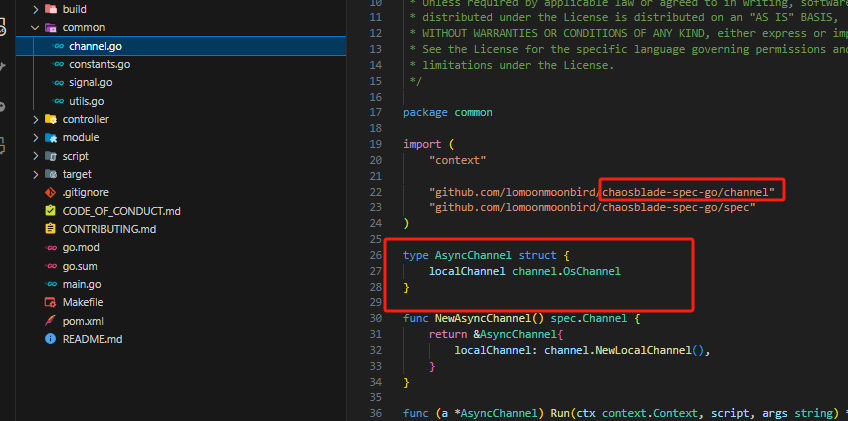The height and width of the screenshot is (421, 848).
Task: Open the go.mod file
Action: point(81,247)
